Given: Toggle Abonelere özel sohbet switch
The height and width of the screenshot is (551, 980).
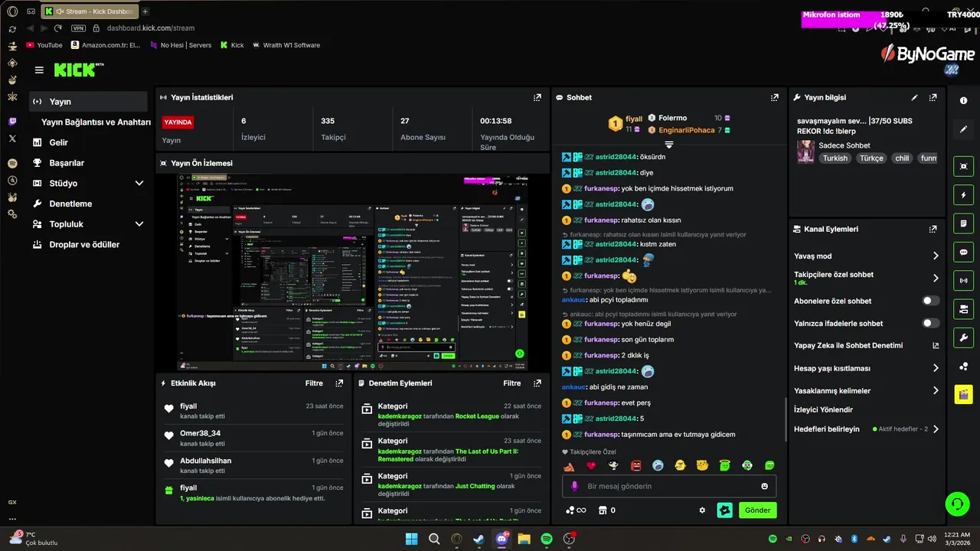Looking at the screenshot, I should tap(930, 301).
